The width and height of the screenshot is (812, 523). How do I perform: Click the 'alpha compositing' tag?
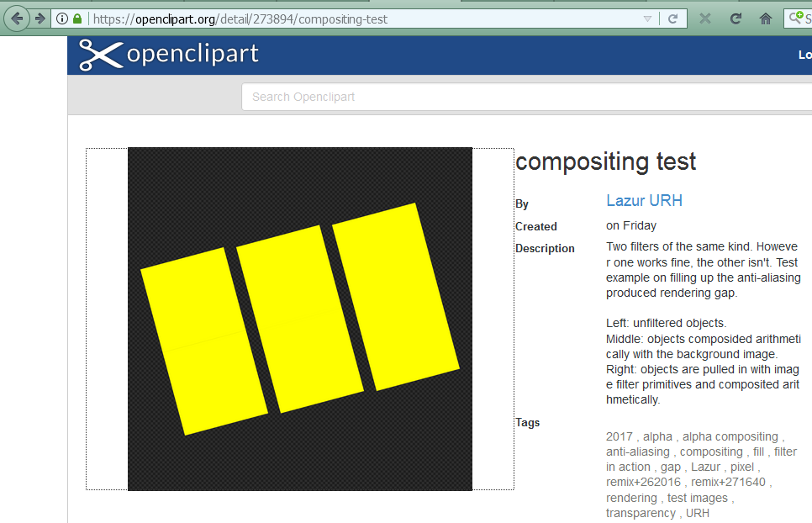(x=730, y=436)
